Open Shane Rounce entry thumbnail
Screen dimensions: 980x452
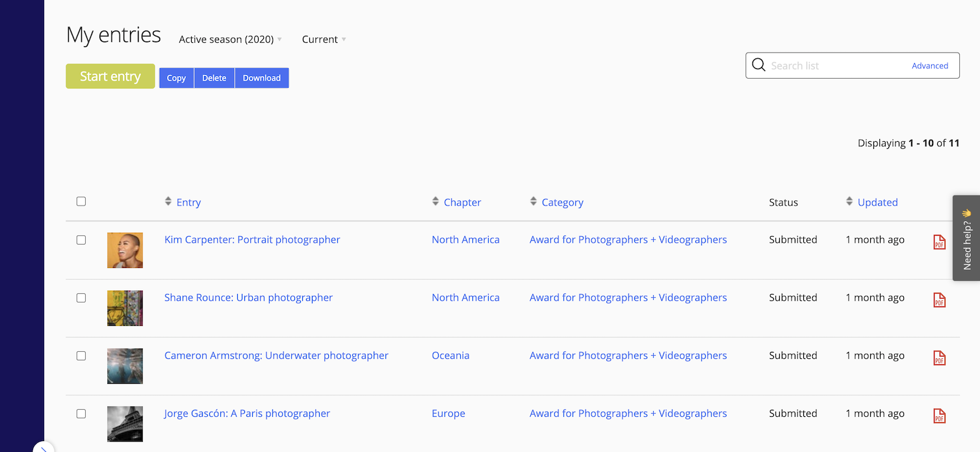click(125, 308)
